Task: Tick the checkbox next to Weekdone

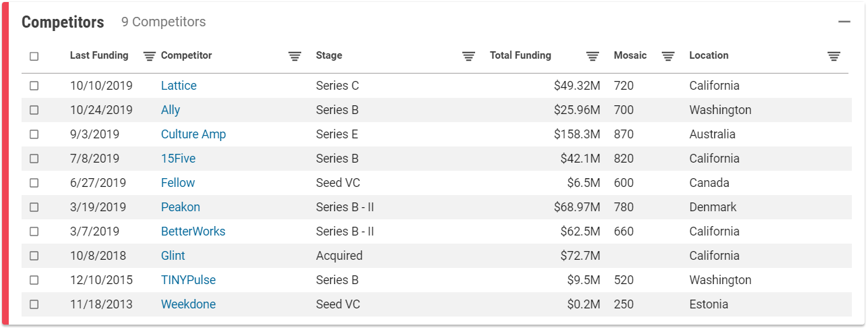Action: coord(34,304)
